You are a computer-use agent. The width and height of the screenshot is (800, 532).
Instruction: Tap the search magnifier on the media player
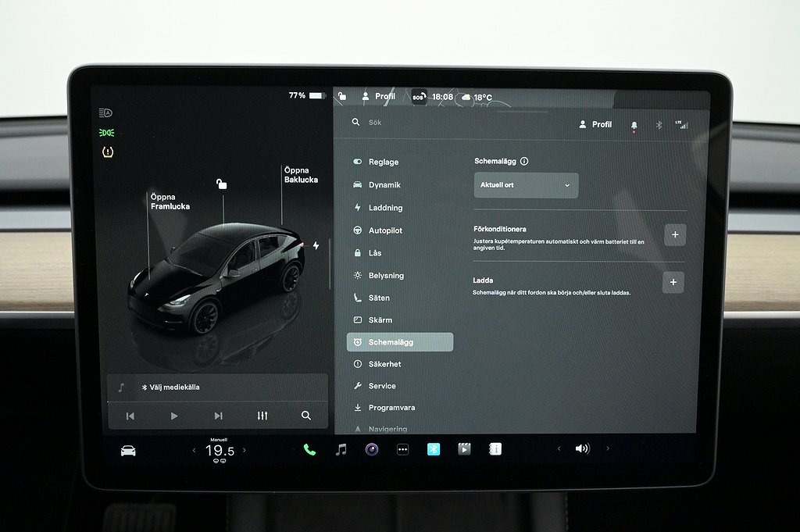(305, 416)
